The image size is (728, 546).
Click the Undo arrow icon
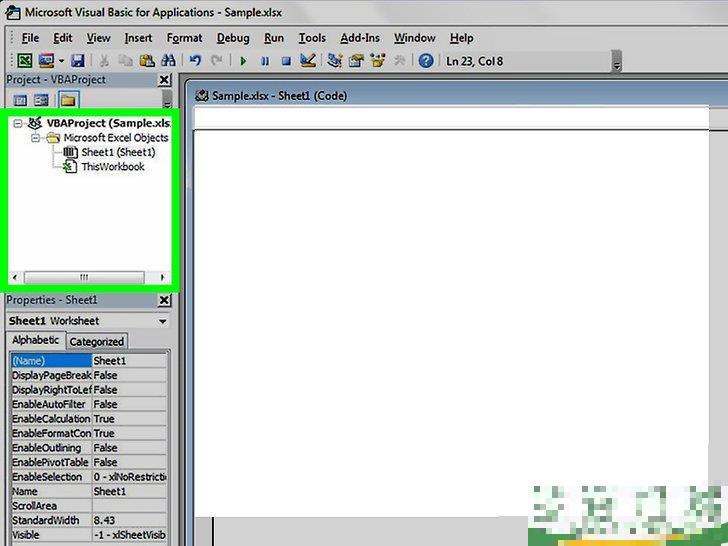[x=196, y=61]
